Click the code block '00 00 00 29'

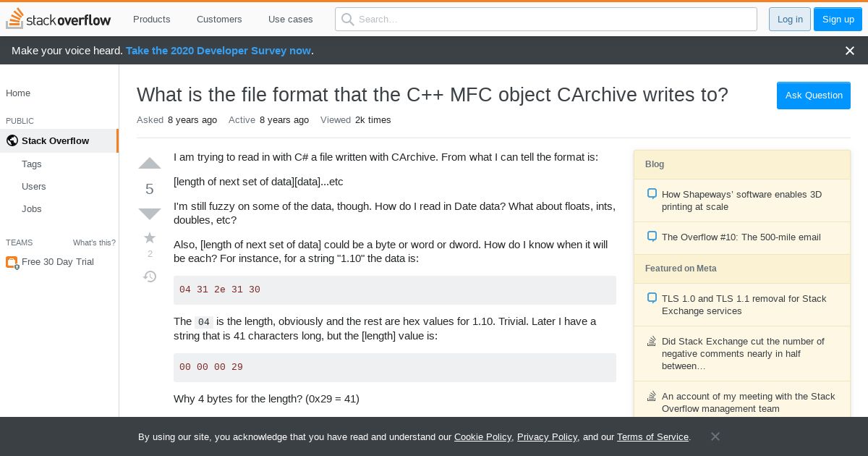pos(395,367)
